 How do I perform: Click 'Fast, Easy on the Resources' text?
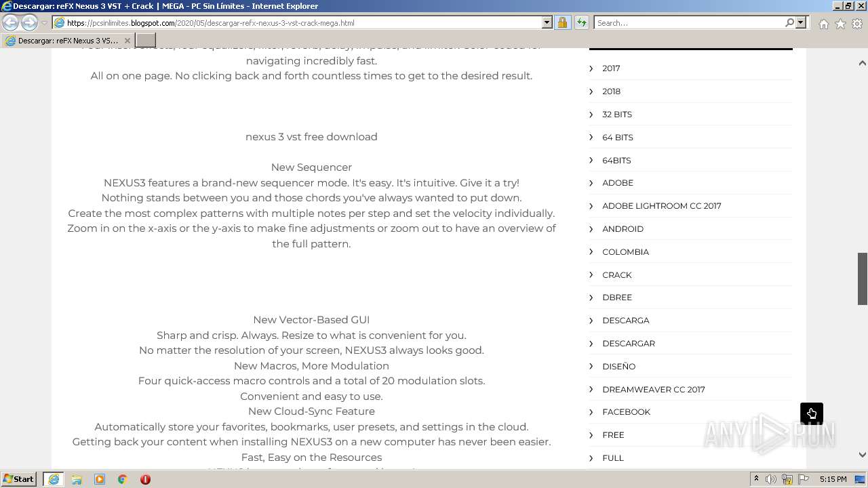coord(311,457)
